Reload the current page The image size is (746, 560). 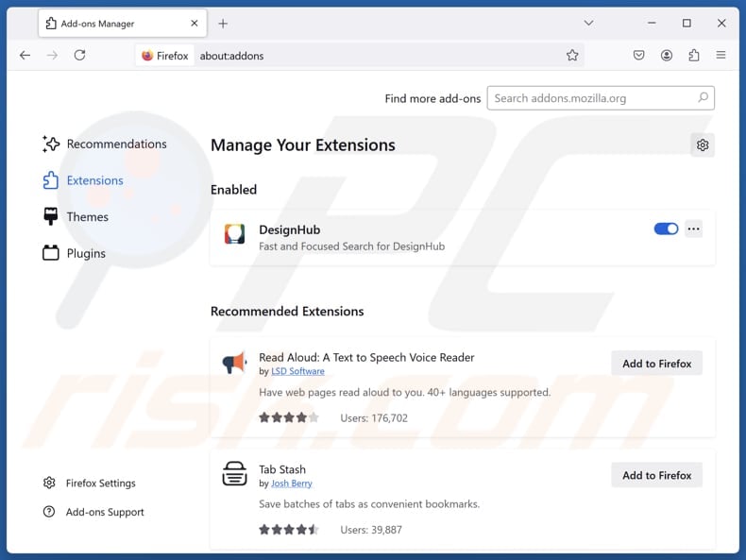(x=79, y=55)
